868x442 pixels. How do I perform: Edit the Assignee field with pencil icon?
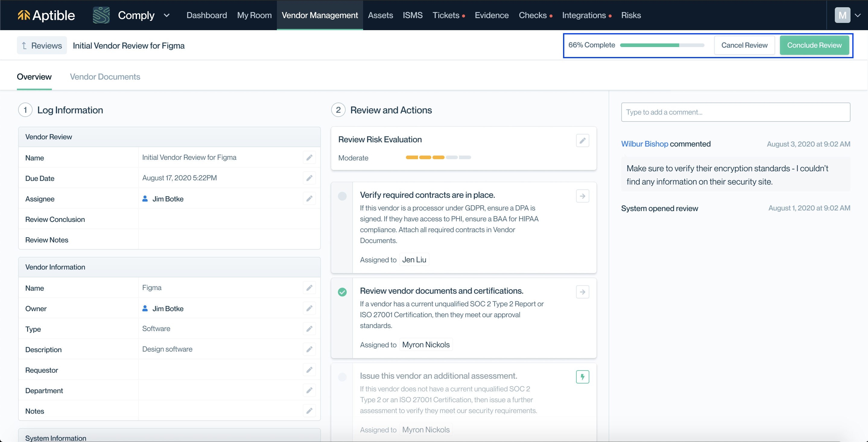[309, 198]
